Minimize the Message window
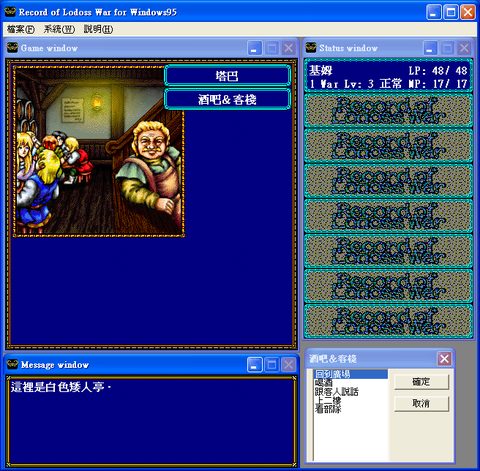The image size is (480, 471). [255, 365]
